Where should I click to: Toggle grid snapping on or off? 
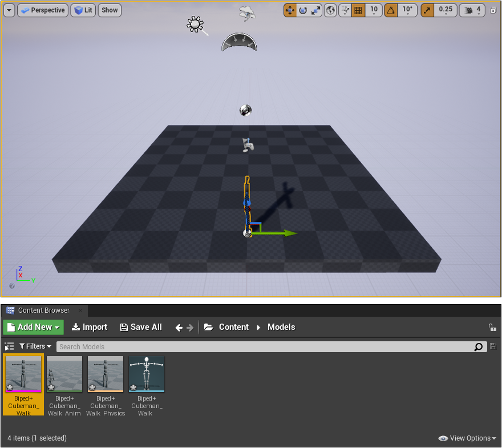(358, 10)
